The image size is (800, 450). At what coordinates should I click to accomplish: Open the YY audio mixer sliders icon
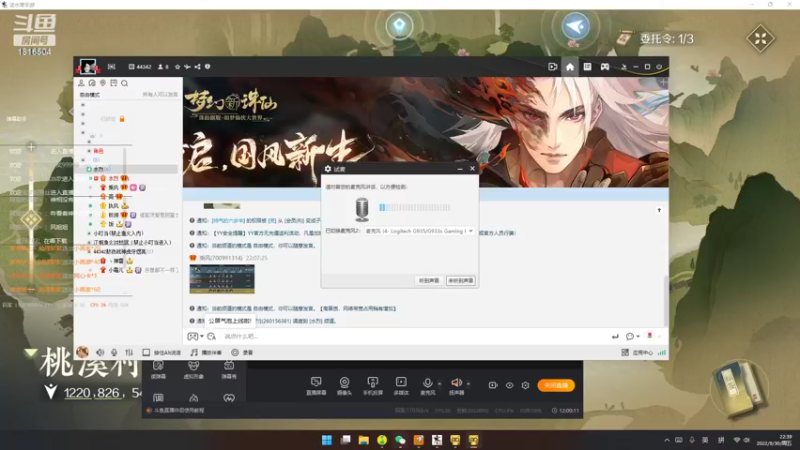pos(129,353)
